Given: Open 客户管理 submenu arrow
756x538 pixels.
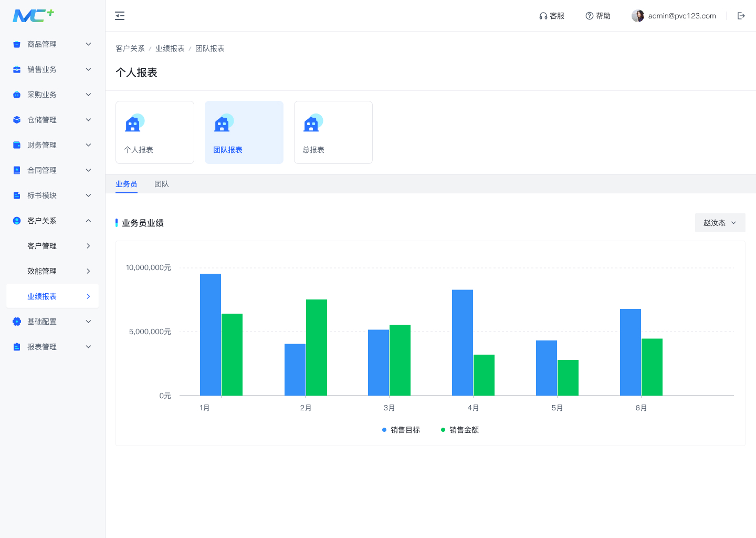Looking at the screenshot, I should [x=88, y=246].
